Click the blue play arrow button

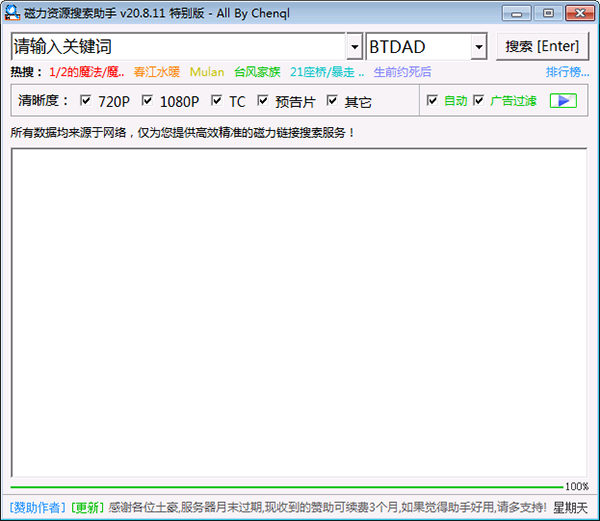[x=563, y=101]
